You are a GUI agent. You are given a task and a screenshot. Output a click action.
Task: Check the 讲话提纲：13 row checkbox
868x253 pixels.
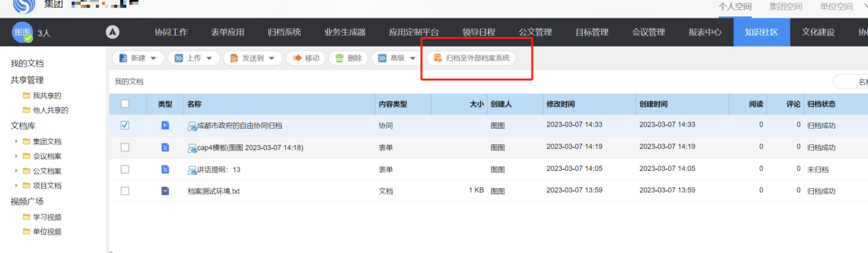(124, 169)
